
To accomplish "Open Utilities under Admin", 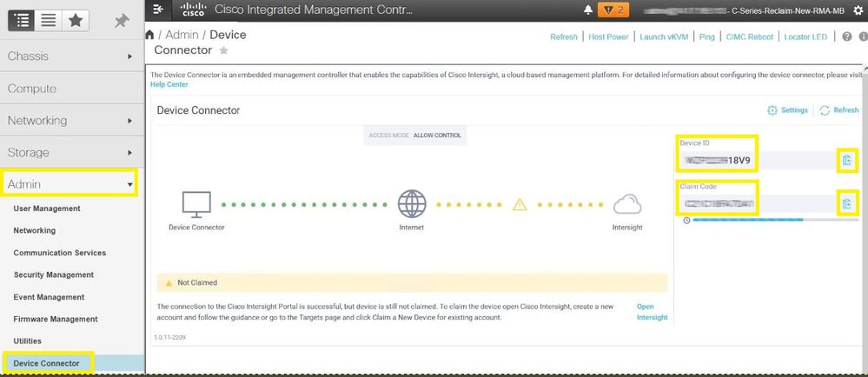I will [x=27, y=341].
